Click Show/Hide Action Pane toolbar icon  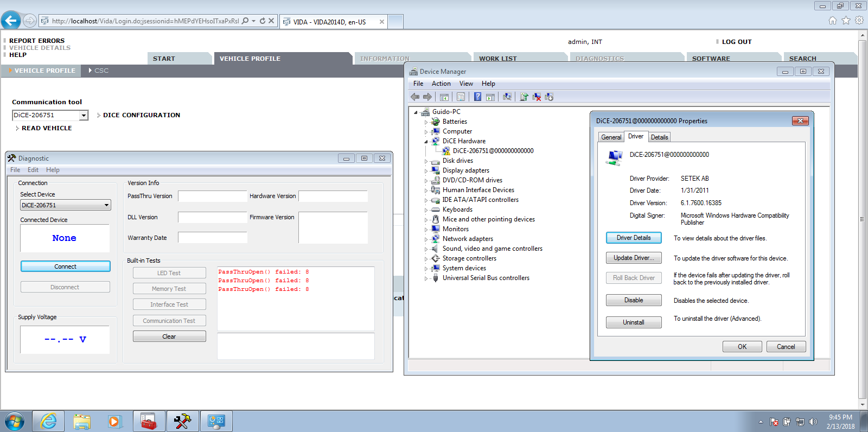(490, 97)
